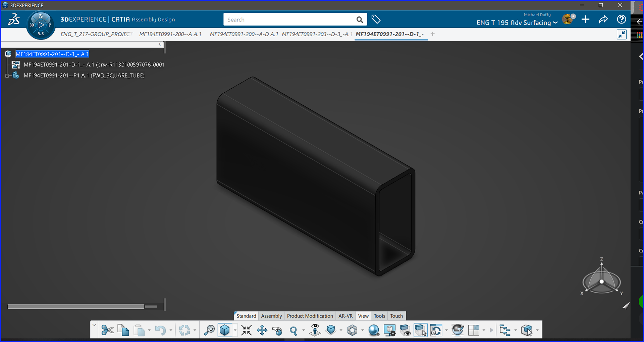The width and height of the screenshot is (644, 342).
Task: Click the tree display icon
Action: click(505, 330)
